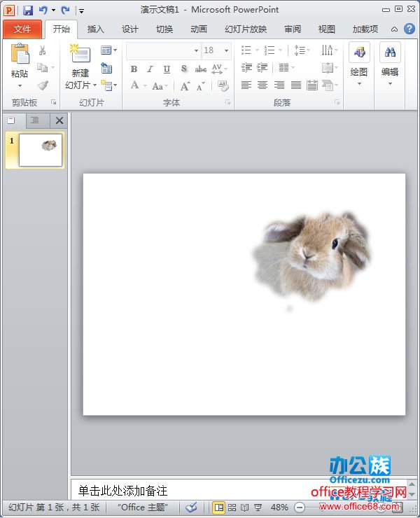Open the Animations (动画) ribbon tab
This screenshot has width=420, height=518.
pyautogui.click(x=199, y=29)
